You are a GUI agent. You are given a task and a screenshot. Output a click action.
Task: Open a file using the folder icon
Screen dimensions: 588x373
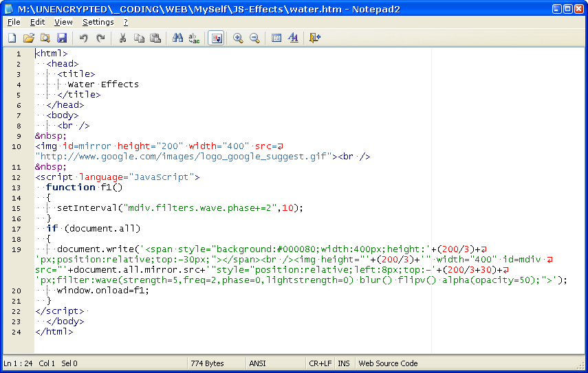pos(28,38)
